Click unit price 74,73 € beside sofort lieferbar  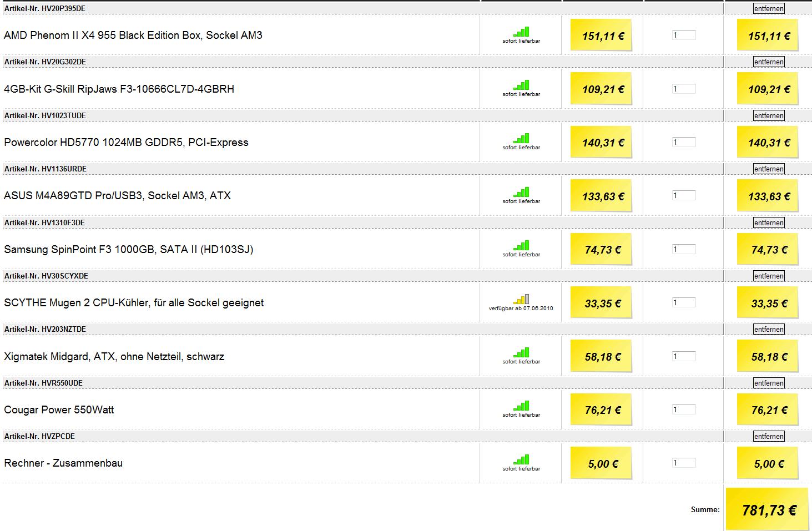[x=603, y=250]
